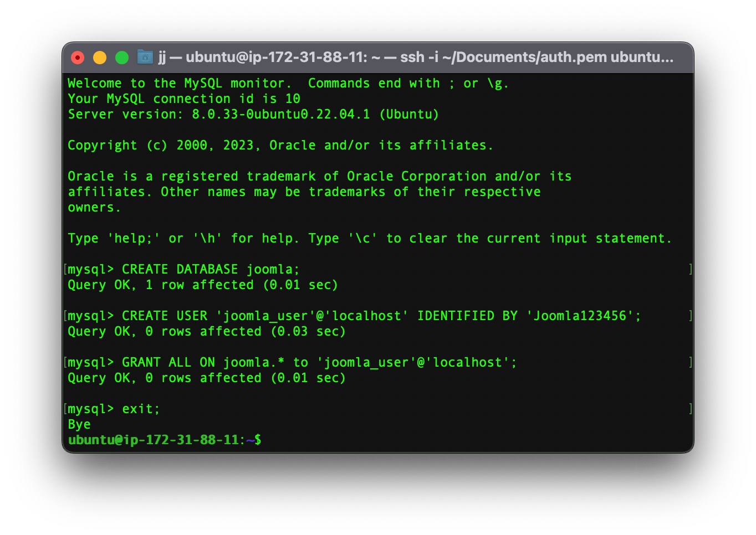
Task: Click the ubuntu shell prompt at the bottom
Action: (x=164, y=440)
